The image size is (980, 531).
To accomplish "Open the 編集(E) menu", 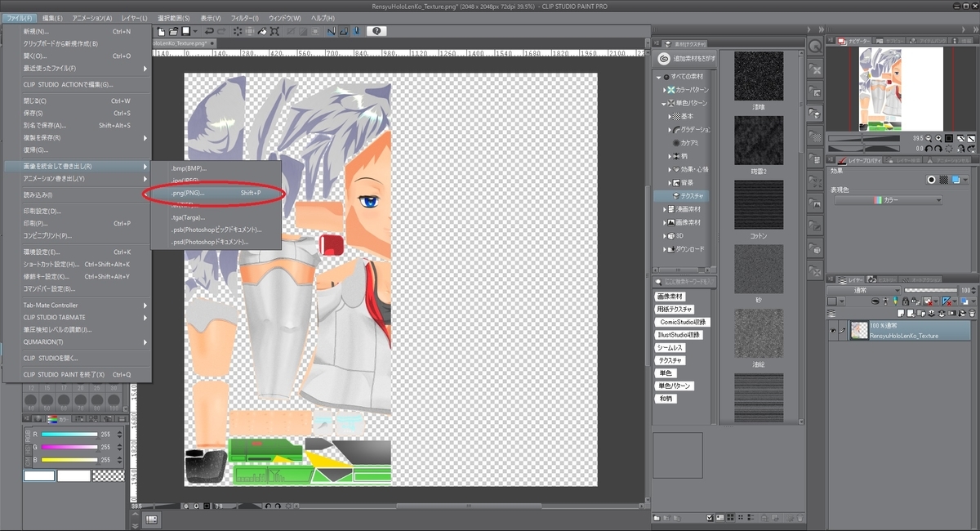I will click(x=53, y=18).
